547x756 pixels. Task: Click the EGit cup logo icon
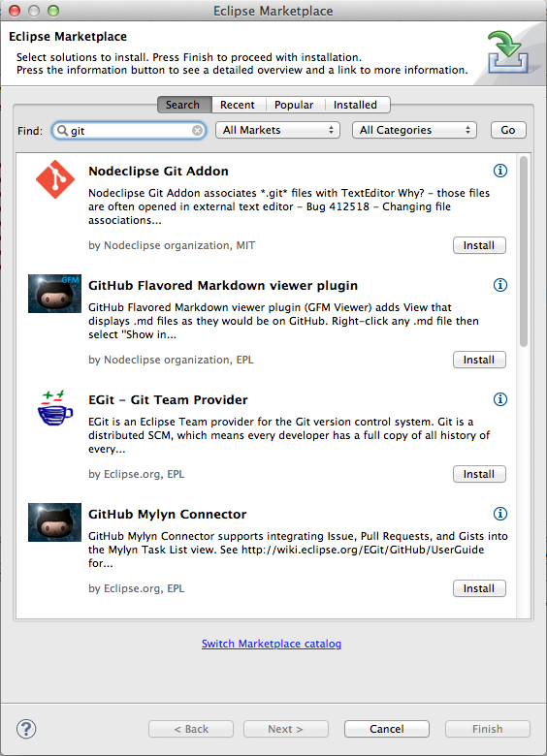pos(55,408)
